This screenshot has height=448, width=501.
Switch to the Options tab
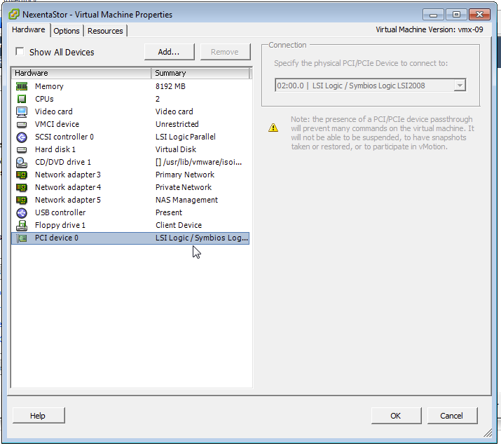coord(67,31)
